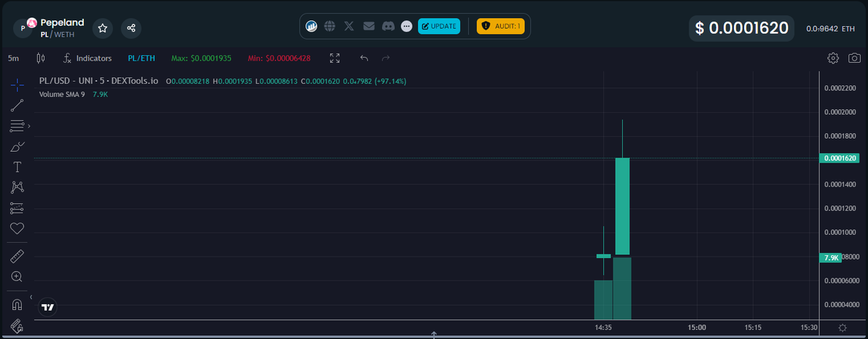Expand the Fib tools group arrow
868x339 pixels.
point(29,126)
